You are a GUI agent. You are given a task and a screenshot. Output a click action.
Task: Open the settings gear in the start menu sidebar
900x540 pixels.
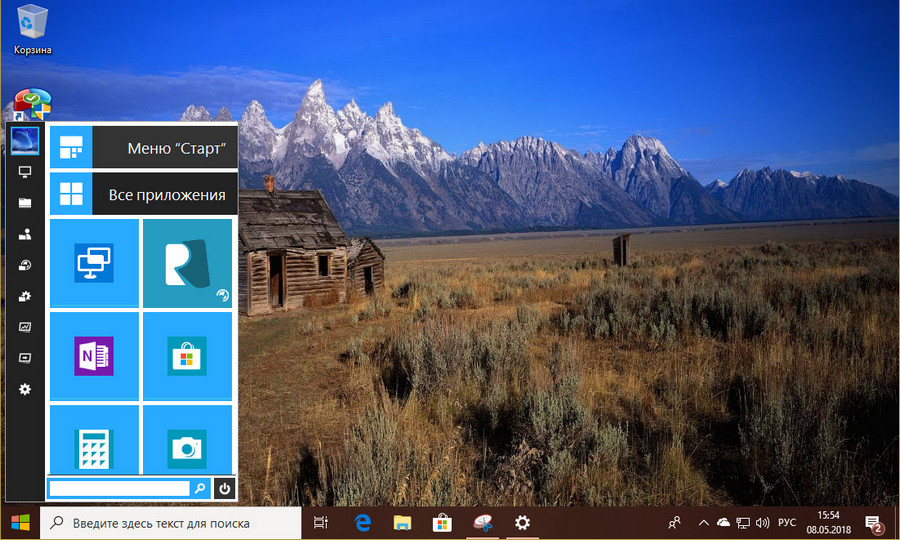point(25,389)
